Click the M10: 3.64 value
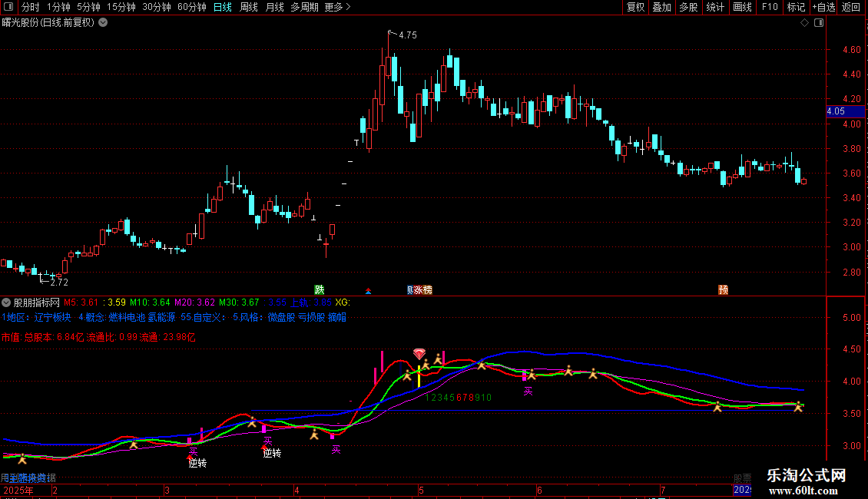The width and height of the screenshot is (868, 499). (x=150, y=302)
